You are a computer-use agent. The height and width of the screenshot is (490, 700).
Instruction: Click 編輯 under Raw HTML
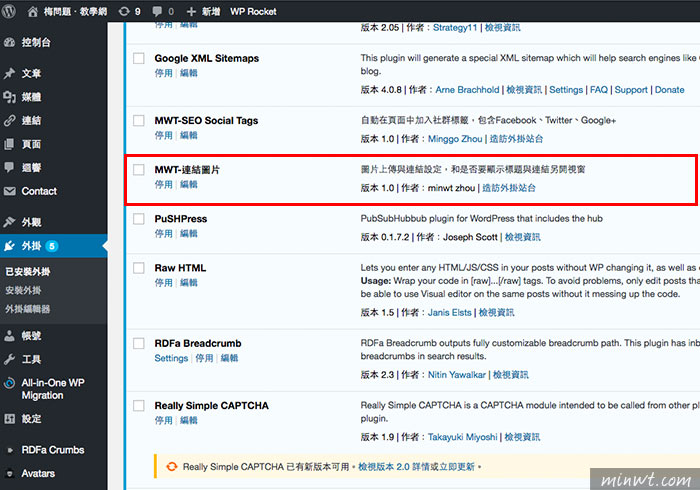189,282
